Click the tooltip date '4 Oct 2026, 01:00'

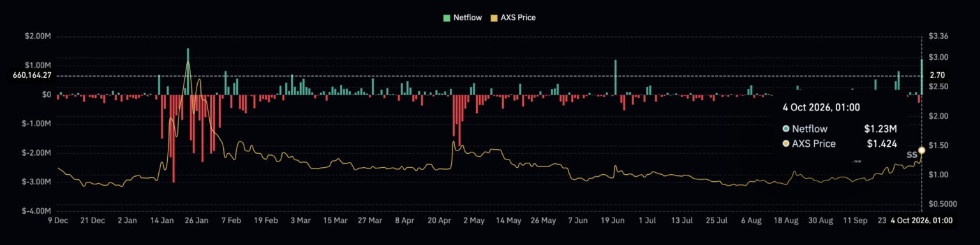coord(821,107)
